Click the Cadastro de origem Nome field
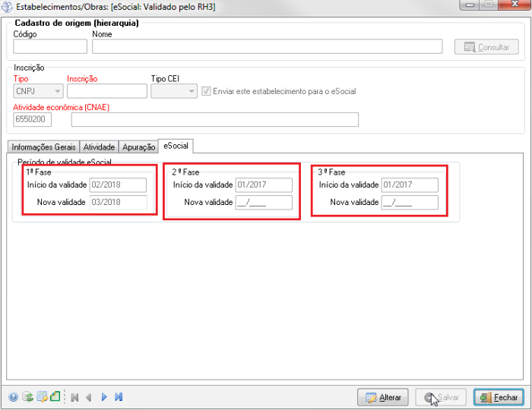The height and width of the screenshot is (410, 532). click(x=267, y=47)
